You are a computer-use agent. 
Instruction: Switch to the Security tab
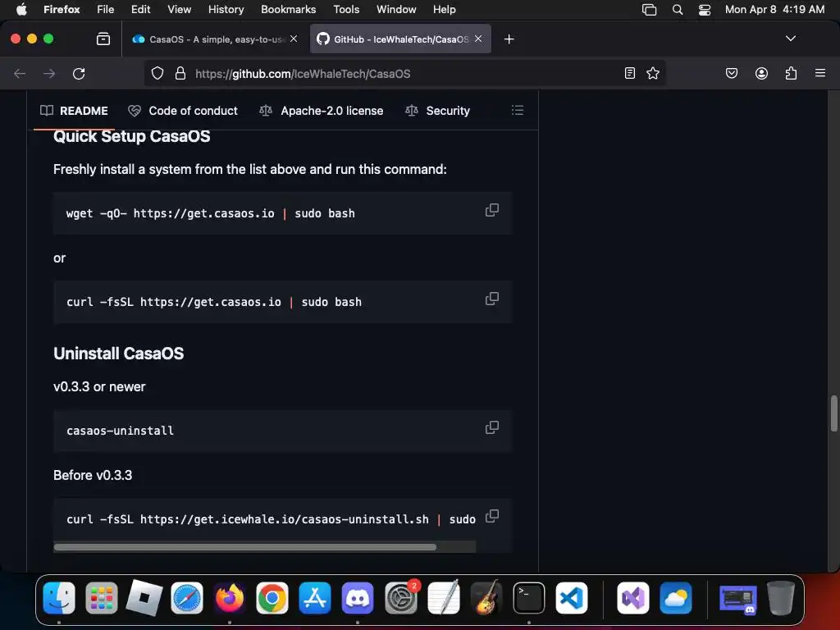pyautogui.click(x=438, y=111)
